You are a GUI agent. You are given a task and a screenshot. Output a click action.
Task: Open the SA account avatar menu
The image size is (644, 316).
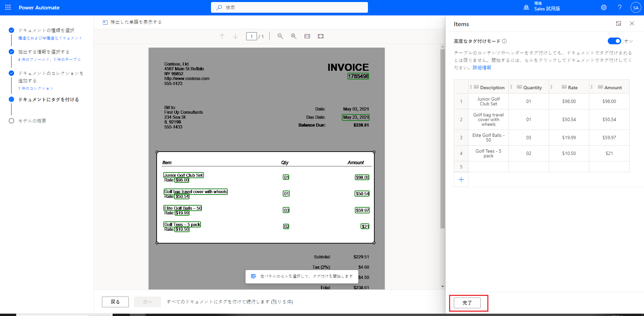point(636,8)
